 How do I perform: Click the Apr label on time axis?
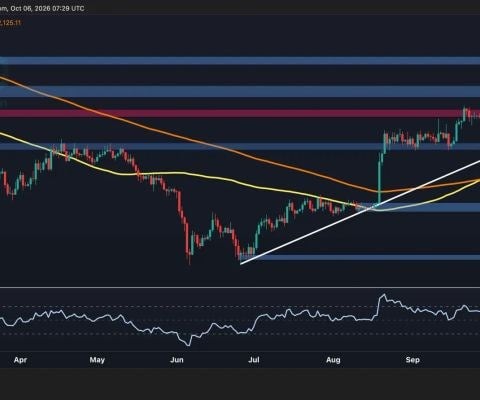pyautogui.click(x=20, y=360)
